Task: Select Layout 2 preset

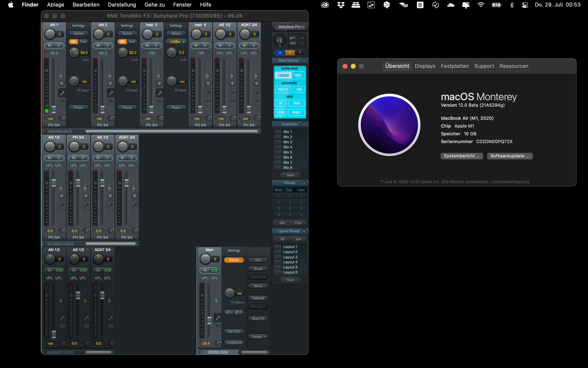Action: pos(290,252)
